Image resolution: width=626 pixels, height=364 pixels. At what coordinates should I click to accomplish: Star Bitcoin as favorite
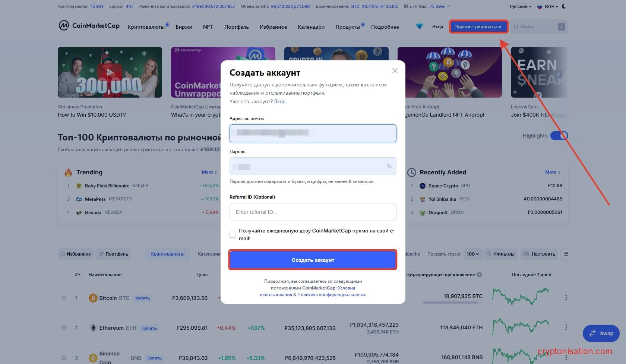[x=64, y=298]
